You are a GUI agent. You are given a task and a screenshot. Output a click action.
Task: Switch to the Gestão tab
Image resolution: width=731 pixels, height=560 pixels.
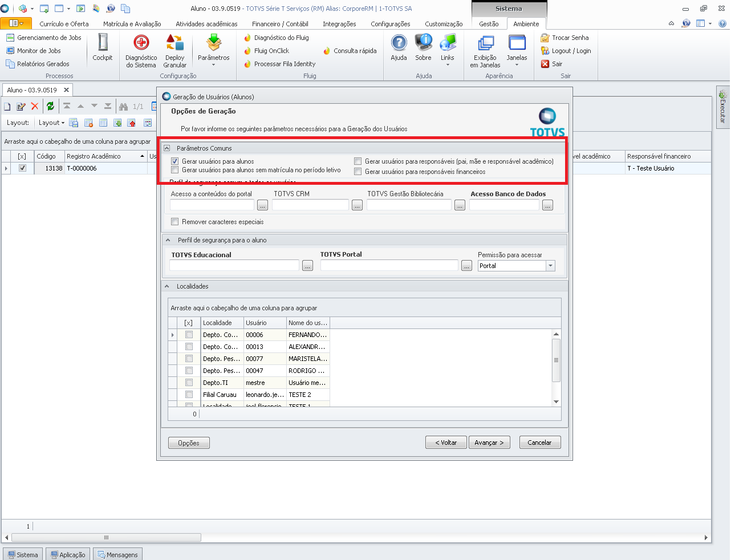(489, 24)
